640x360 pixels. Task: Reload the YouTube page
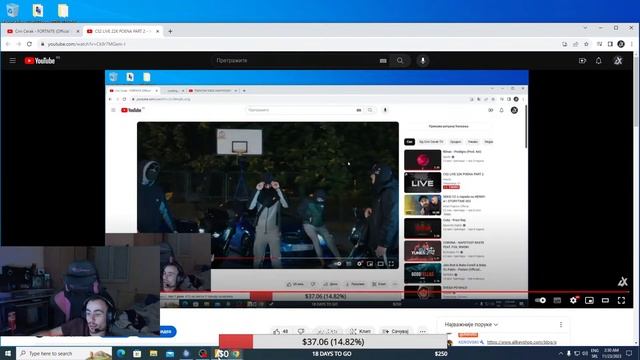tap(29, 44)
